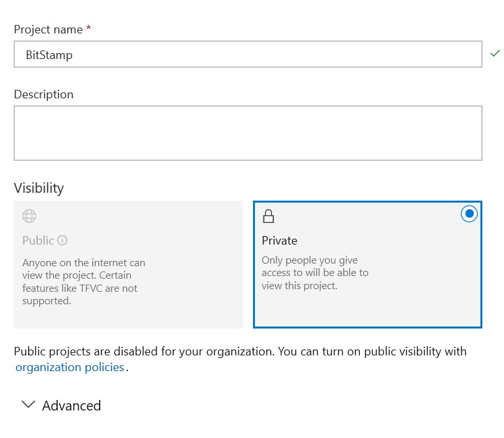Select the Private radio button
The width and height of the screenshot is (504, 438).
pyautogui.click(x=469, y=214)
